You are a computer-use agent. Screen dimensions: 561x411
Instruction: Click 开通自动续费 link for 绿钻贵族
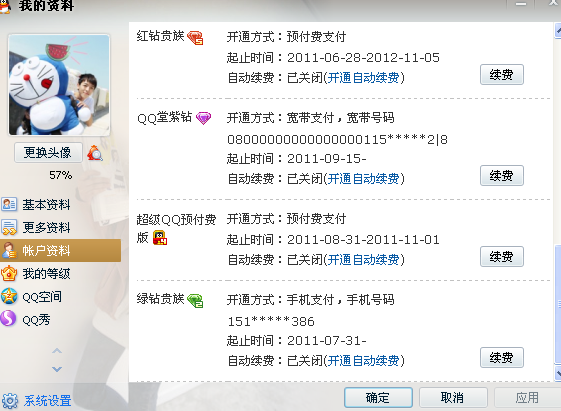coord(364,361)
